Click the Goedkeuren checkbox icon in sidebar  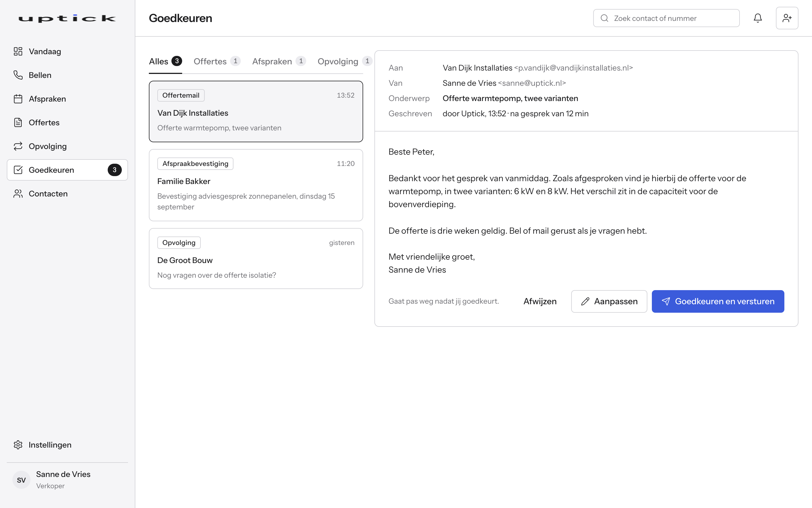pyautogui.click(x=18, y=170)
